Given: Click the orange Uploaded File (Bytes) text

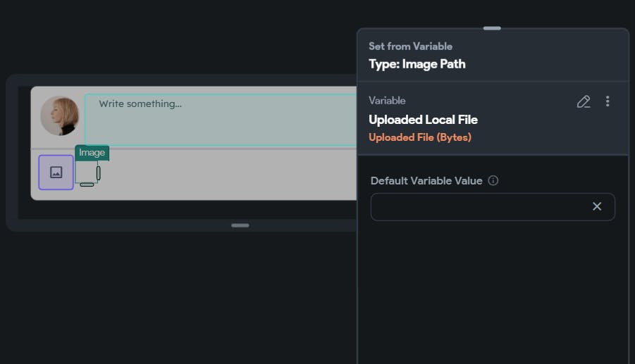Looking at the screenshot, I should click(x=420, y=137).
